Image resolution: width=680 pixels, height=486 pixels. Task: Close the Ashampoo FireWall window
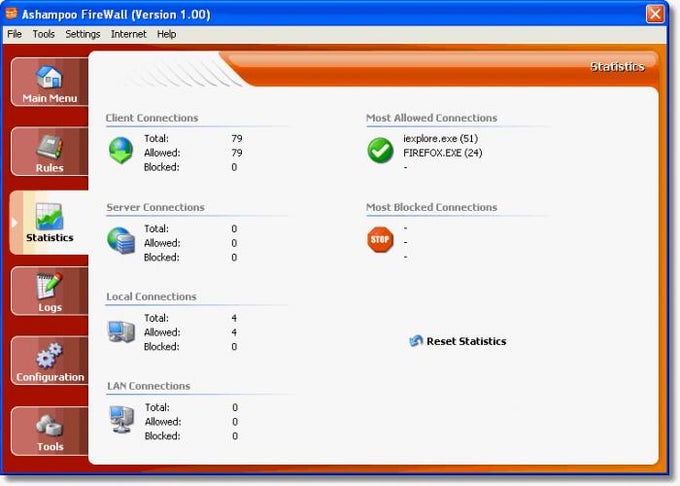click(x=655, y=14)
